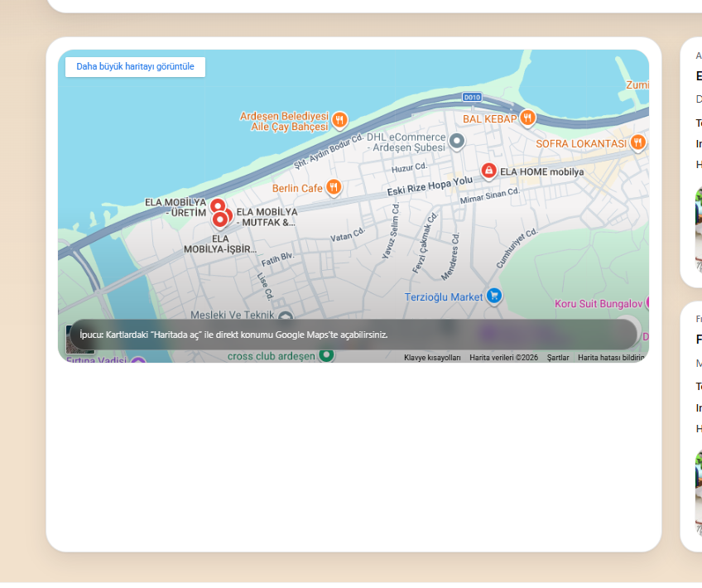
Task: Select the 'Berlin Cafe' label text
Action: point(297,189)
